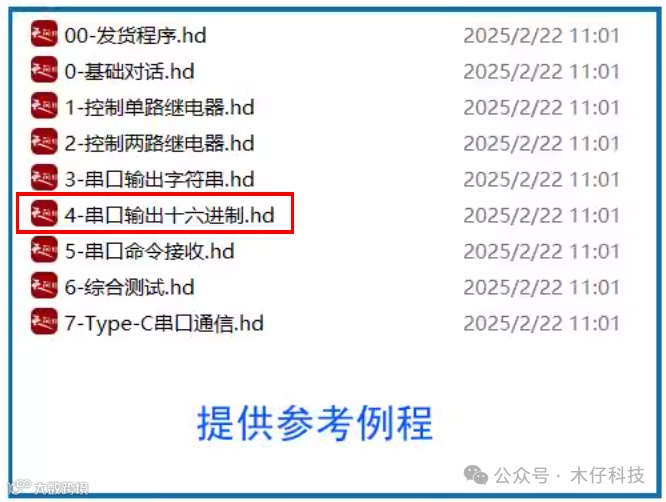
Task: Click the icon of 7-Type-C串口通信.hd
Action: point(44,321)
